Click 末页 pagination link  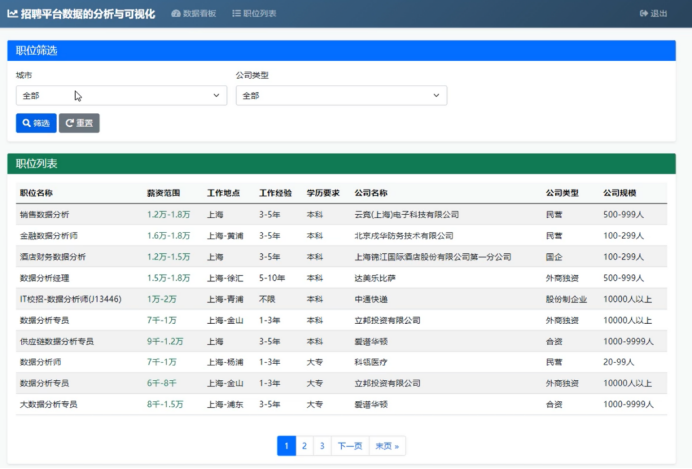click(387, 446)
